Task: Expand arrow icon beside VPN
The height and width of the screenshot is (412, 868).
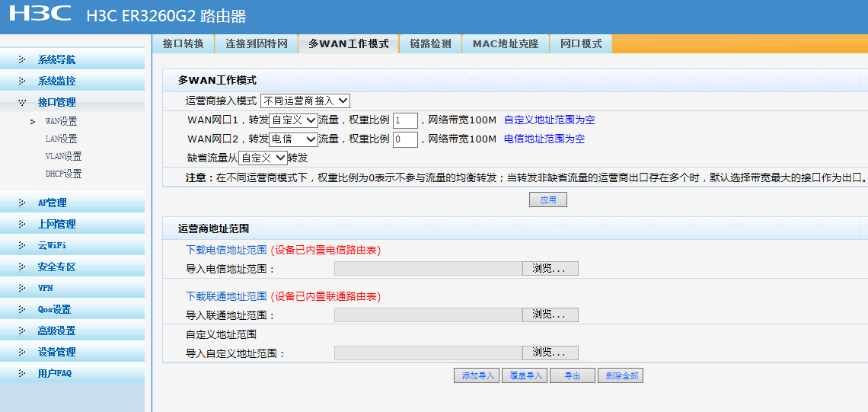Action: pos(22,288)
